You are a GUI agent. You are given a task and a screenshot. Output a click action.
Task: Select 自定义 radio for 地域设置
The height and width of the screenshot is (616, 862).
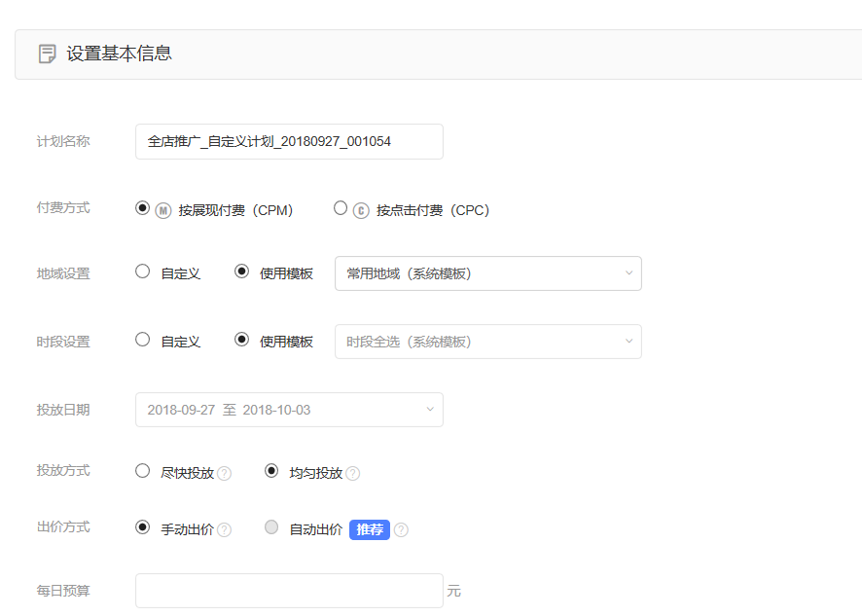(x=142, y=272)
